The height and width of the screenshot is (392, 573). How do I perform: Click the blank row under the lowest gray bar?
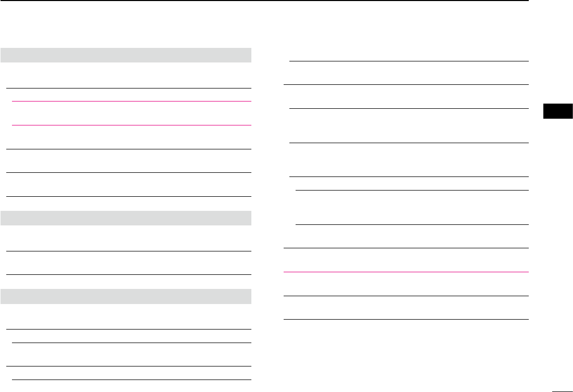(x=126, y=317)
